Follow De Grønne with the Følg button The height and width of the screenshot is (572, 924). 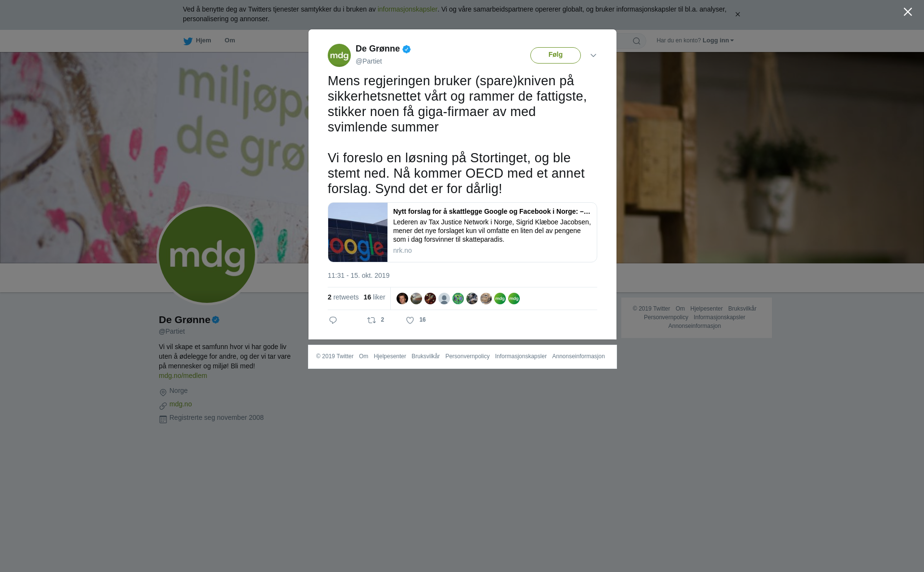pyautogui.click(x=555, y=55)
